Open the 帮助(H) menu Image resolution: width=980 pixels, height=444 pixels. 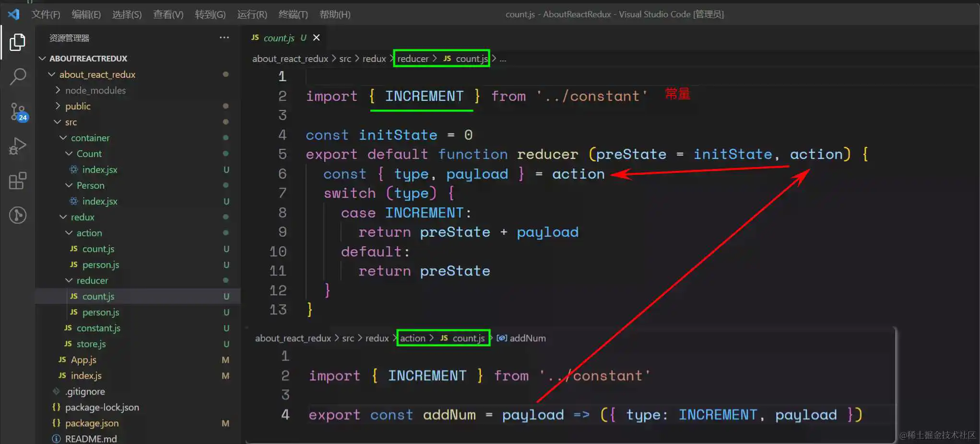click(335, 14)
